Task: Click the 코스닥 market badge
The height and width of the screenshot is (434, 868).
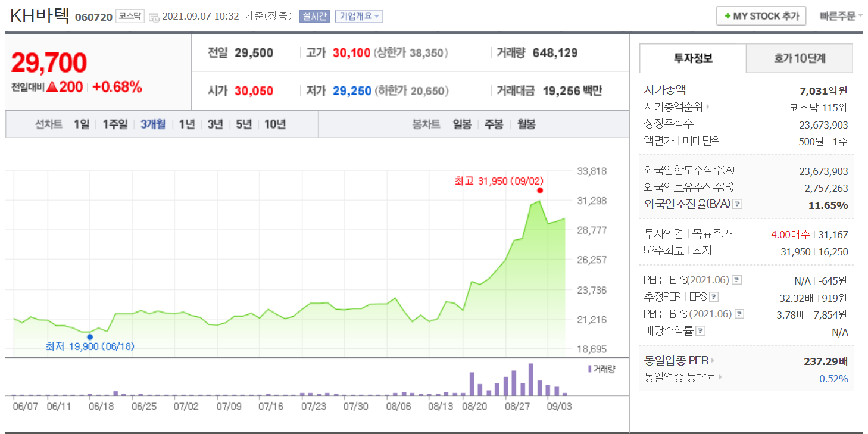Action: [x=130, y=16]
